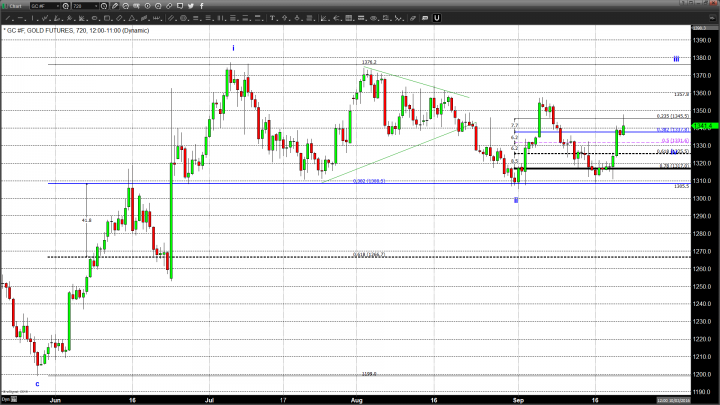720x405 pixels.
Task: Select the Fibonacci circle tool
Action: tap(183, 18)
